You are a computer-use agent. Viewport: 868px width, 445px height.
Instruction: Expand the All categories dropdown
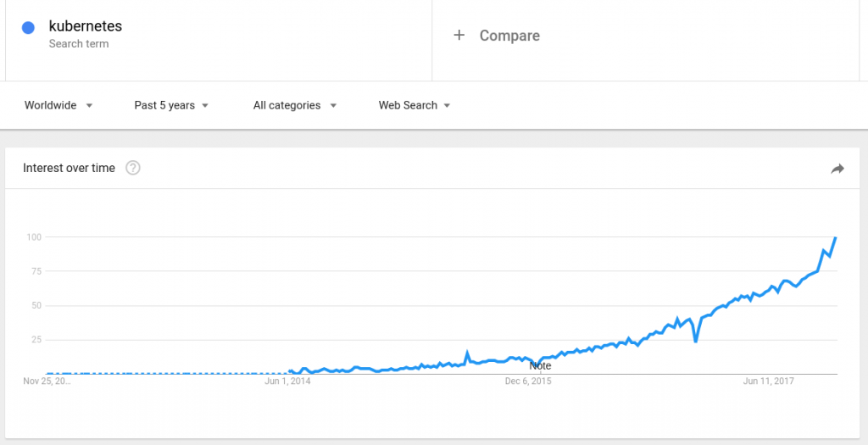[295, 105]
